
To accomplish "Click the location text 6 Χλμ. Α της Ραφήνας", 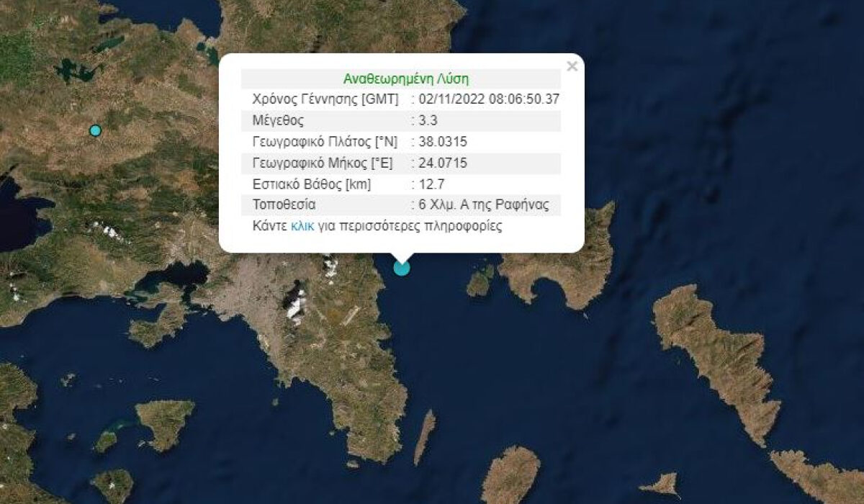I will 484,204.
